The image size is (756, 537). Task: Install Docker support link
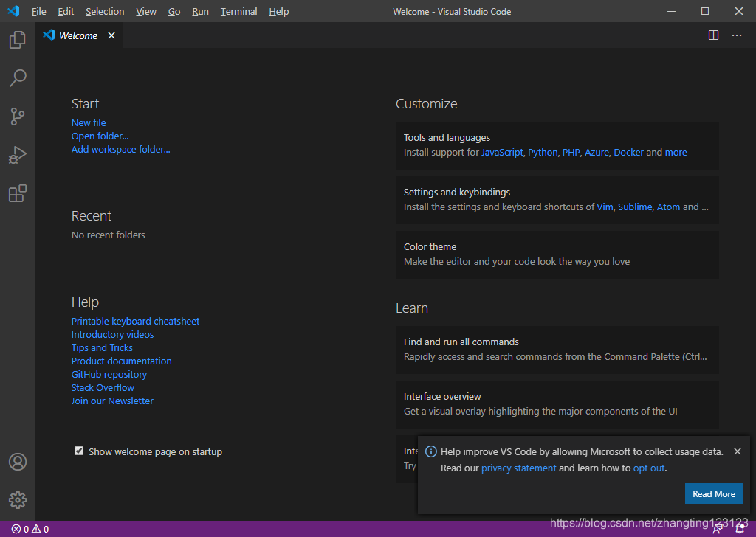point(628,152)
